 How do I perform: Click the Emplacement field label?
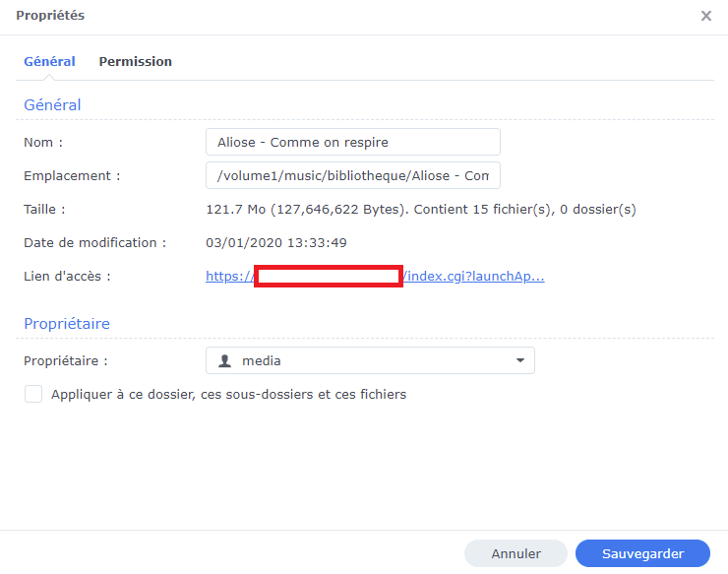(72, 175)
